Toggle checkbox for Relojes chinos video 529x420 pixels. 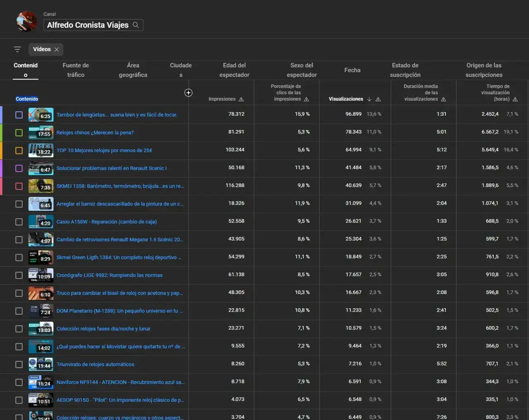19,133
